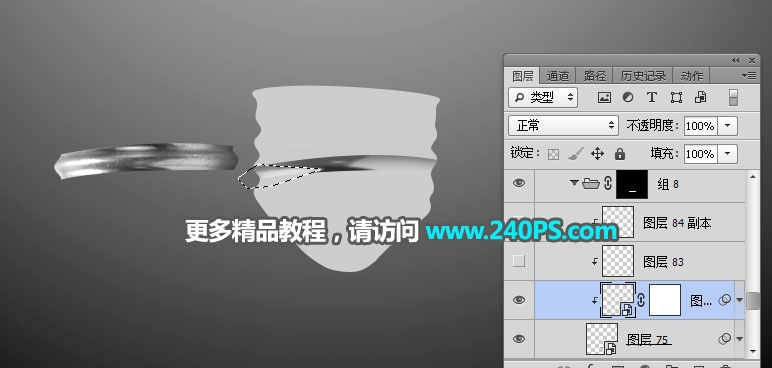Click the metallic ring shape on canvas
772x368 pixels.
coord(146,160)
